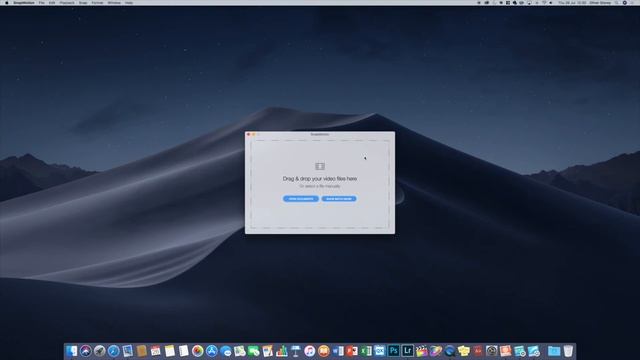Open Maps from the Dock
Screen dimensions: 640x360
pos(240,351)
